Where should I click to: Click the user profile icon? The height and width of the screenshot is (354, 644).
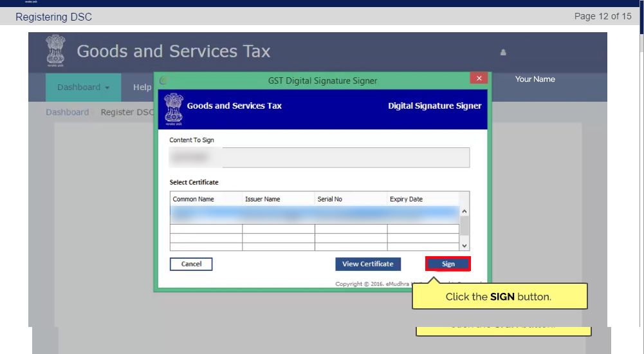pyautogui.click(x=503, y=52)
